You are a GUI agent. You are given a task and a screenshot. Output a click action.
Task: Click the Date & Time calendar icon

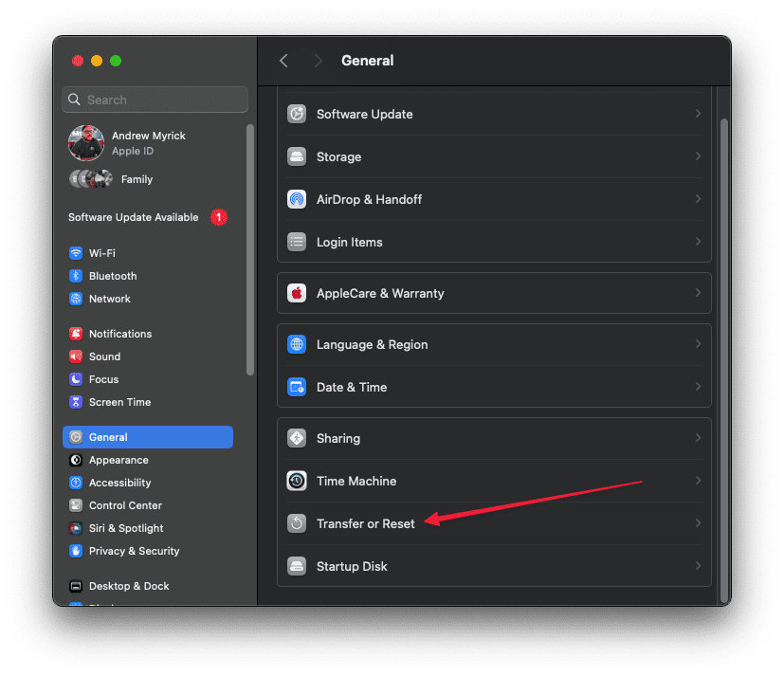[297, 387]
